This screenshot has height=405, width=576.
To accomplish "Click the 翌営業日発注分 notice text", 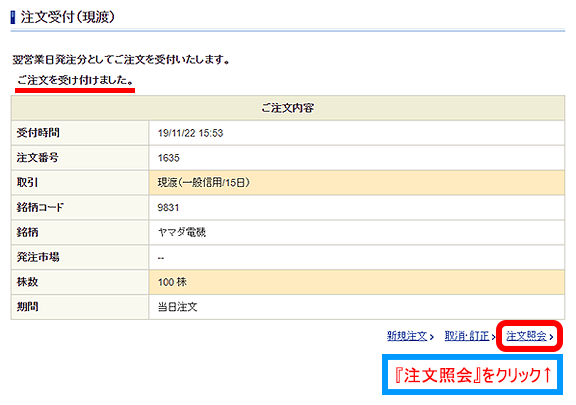I will (121, 60).
